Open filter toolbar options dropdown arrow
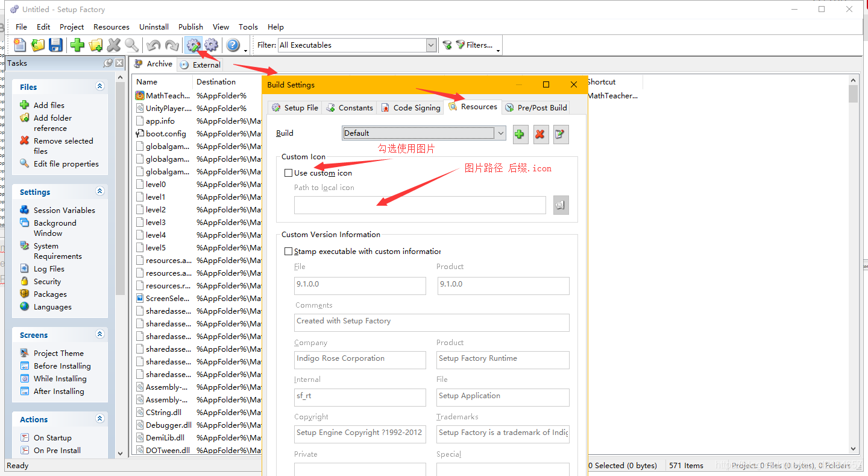 (498, 51)
